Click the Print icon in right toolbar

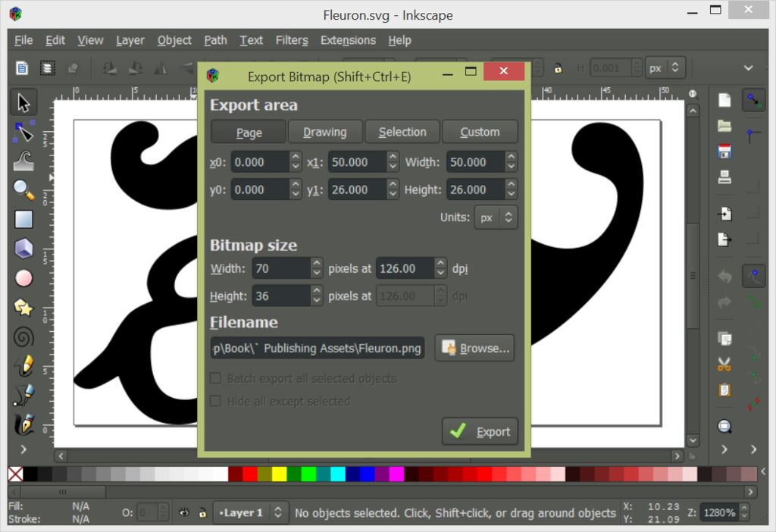pos(724,177)
